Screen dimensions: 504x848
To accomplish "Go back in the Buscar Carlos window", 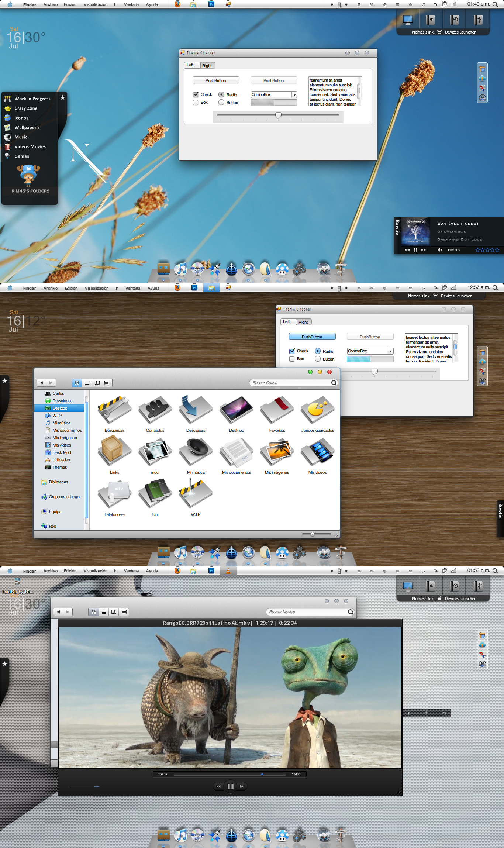I will pyautogui.click(x=42, y=383).
